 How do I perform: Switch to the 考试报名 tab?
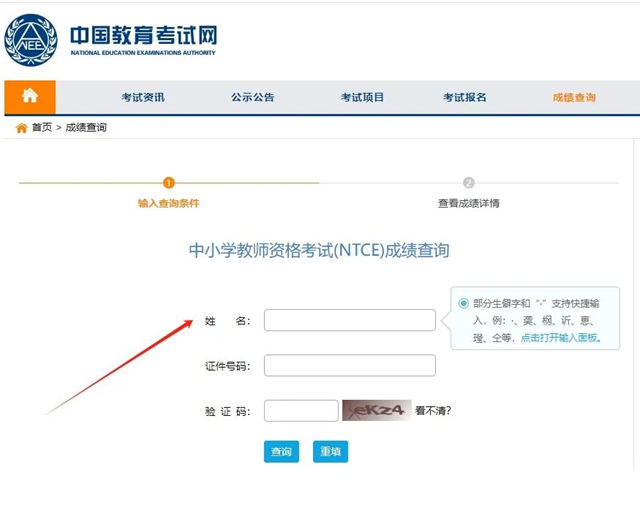(x=465, y=97)
